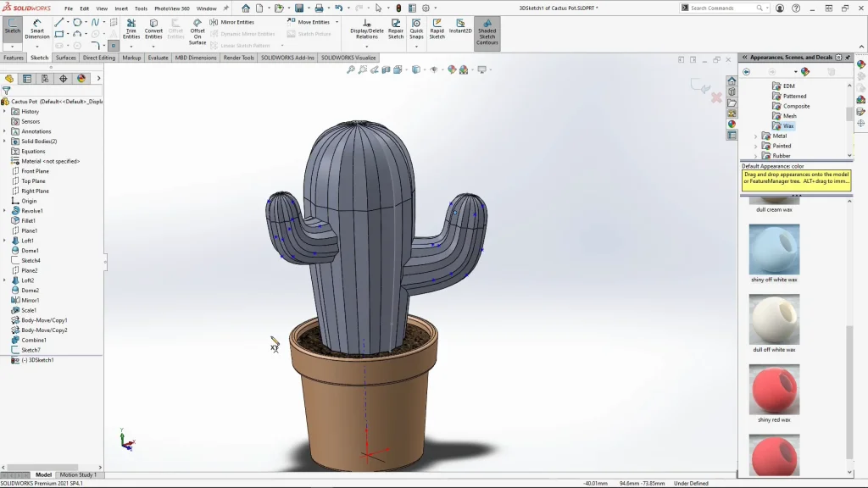This screenshot has height=488, width=868.
Task: Switch to Motion Study 1 tab
Action: pyautogui.click(x=77, y=474)
